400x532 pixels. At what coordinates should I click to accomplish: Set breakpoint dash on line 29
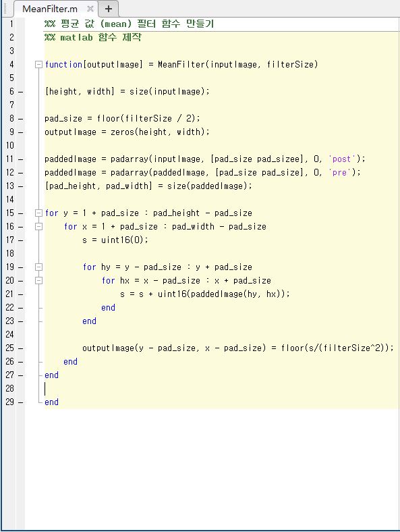[21, 402]
